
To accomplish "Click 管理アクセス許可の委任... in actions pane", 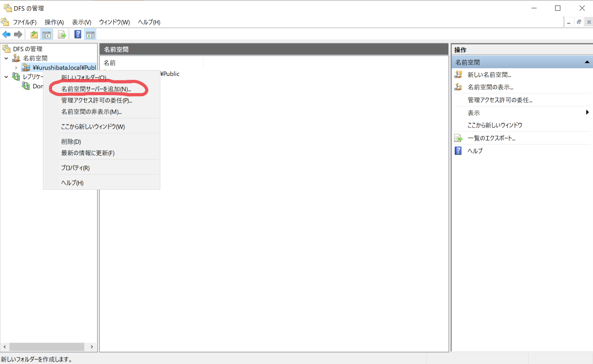I will point(500,100).
